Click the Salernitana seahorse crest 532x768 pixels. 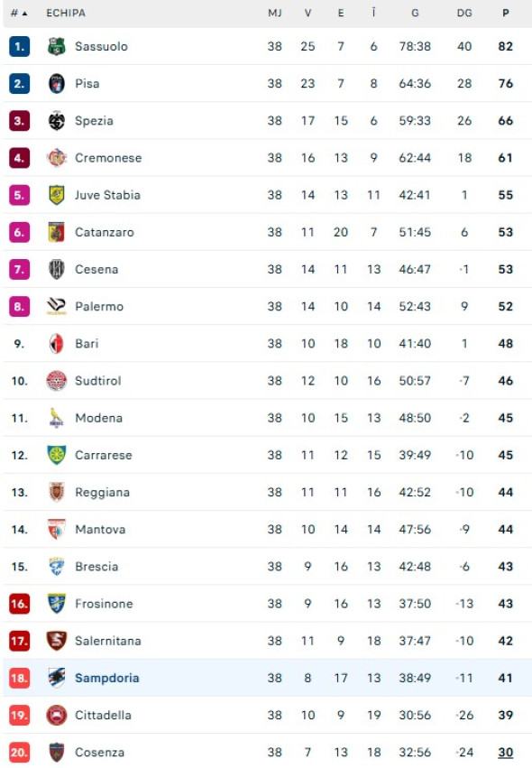(x=56, y=641)
